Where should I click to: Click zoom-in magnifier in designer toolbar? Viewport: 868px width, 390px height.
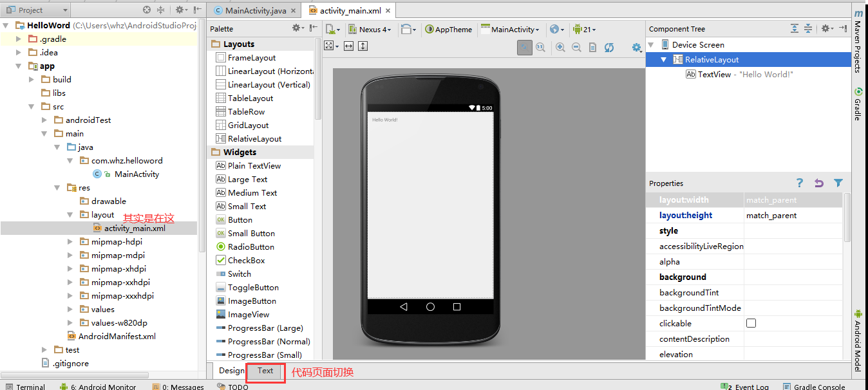tap(561, 47)
